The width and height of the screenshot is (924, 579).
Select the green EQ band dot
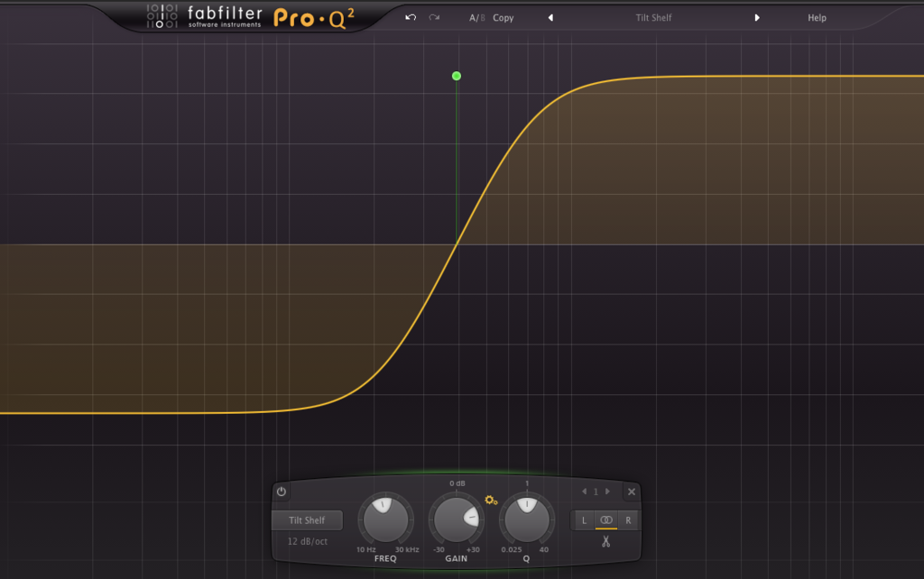pos(456,76)
